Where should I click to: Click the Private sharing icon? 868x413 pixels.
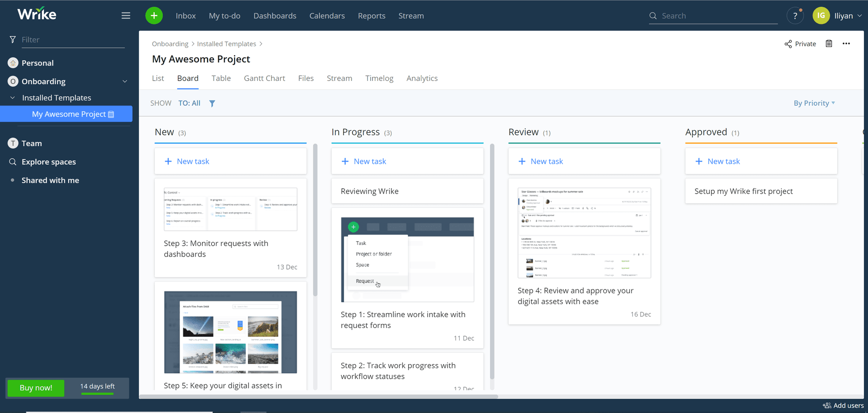point(788,43)
